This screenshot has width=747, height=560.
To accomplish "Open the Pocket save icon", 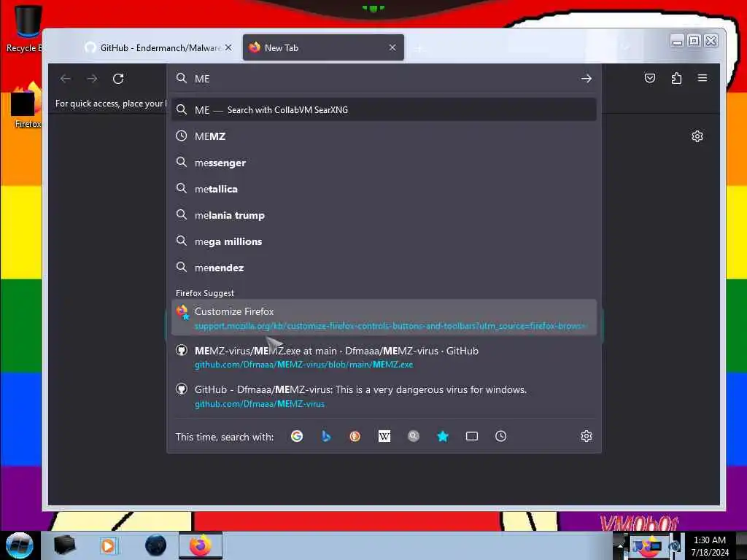I will pos(650,78).
